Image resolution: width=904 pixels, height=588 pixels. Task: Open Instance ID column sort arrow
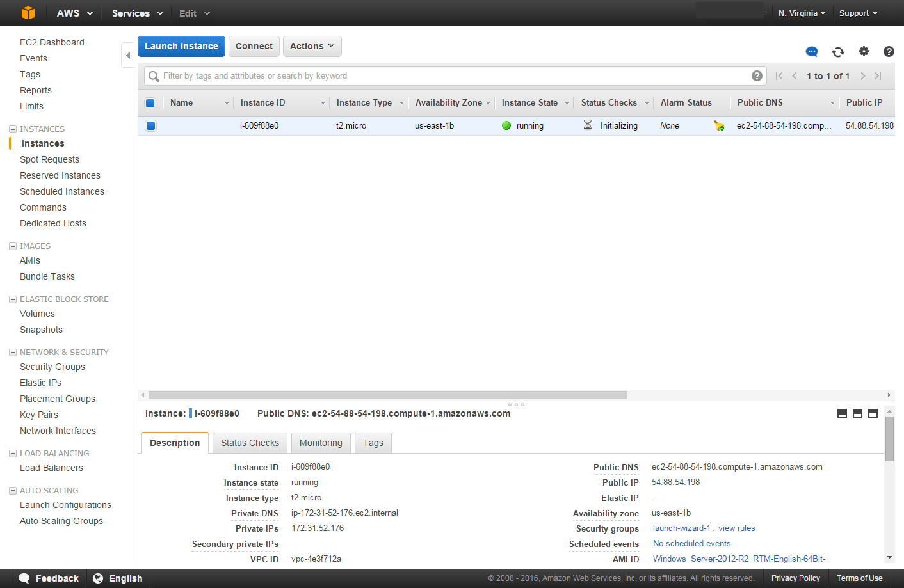click(323, 103)
